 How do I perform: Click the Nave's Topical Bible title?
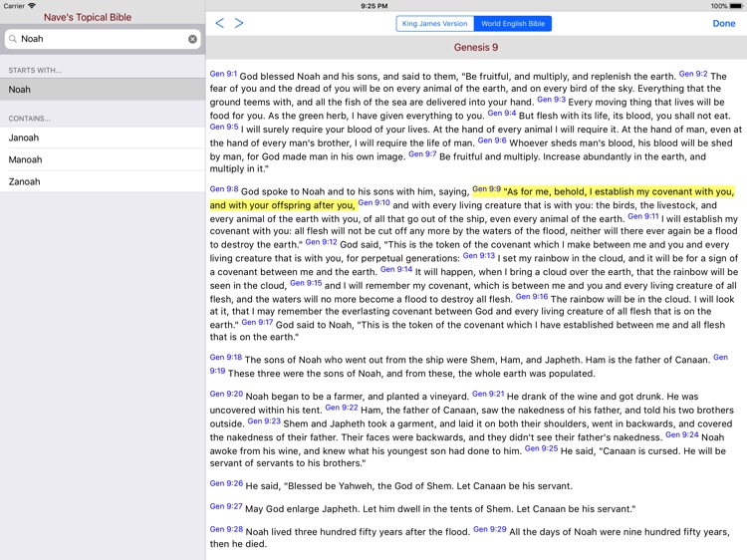point(88,17)
